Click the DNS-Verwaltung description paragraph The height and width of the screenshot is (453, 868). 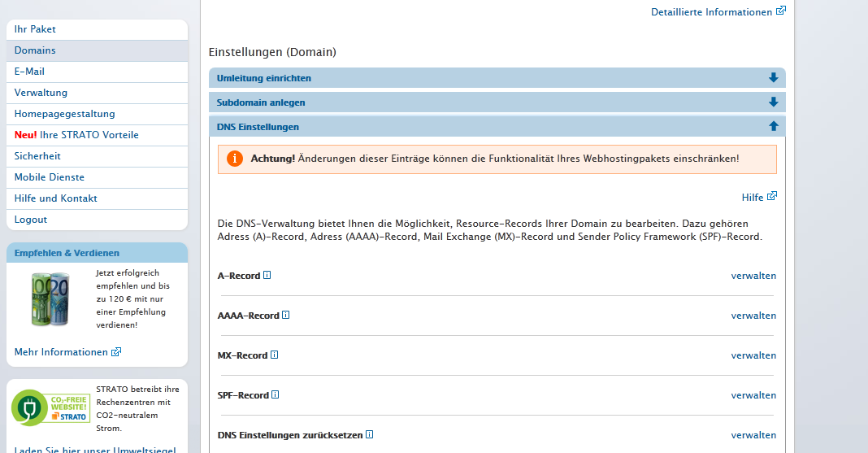click(490, 230)
